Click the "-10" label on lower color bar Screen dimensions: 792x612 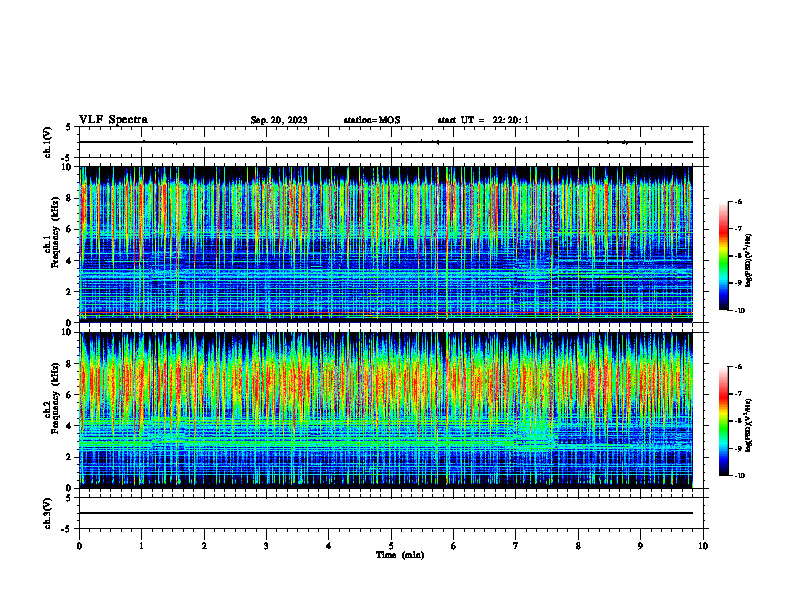[739, 476]
